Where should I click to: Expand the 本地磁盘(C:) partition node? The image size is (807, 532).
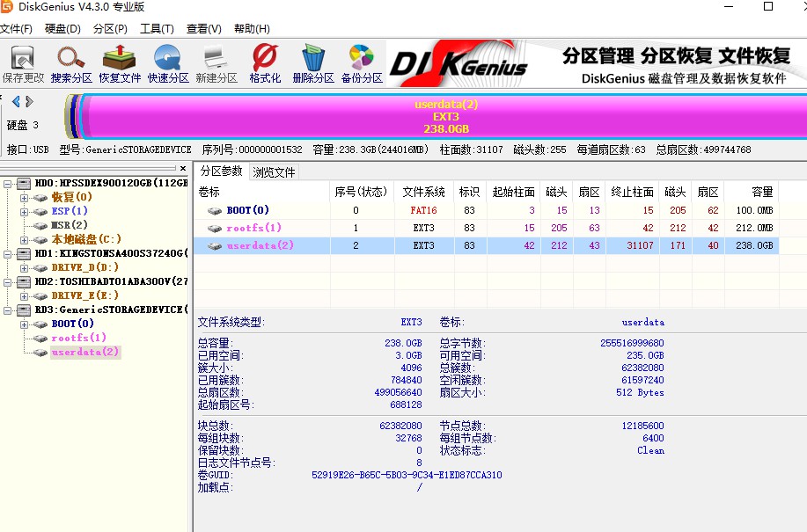(24, 240)
